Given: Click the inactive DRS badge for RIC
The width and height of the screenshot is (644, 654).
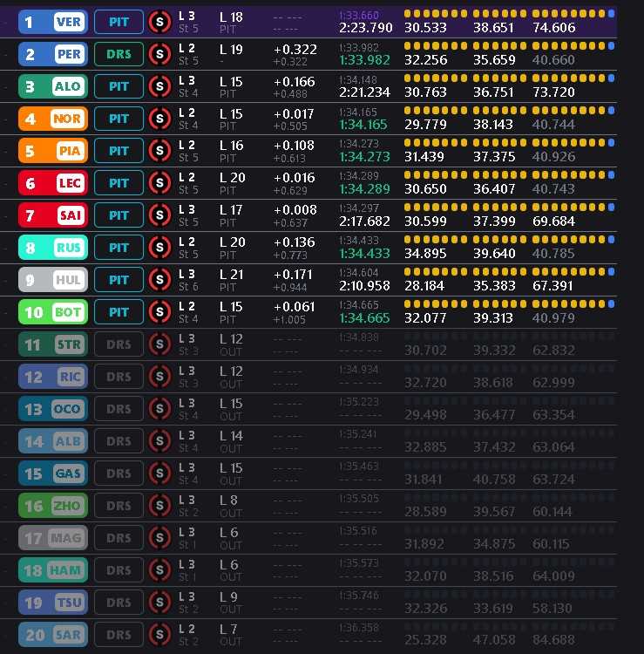Looking at the screenshot, I should pyautogui.click(x=119, y=377).
